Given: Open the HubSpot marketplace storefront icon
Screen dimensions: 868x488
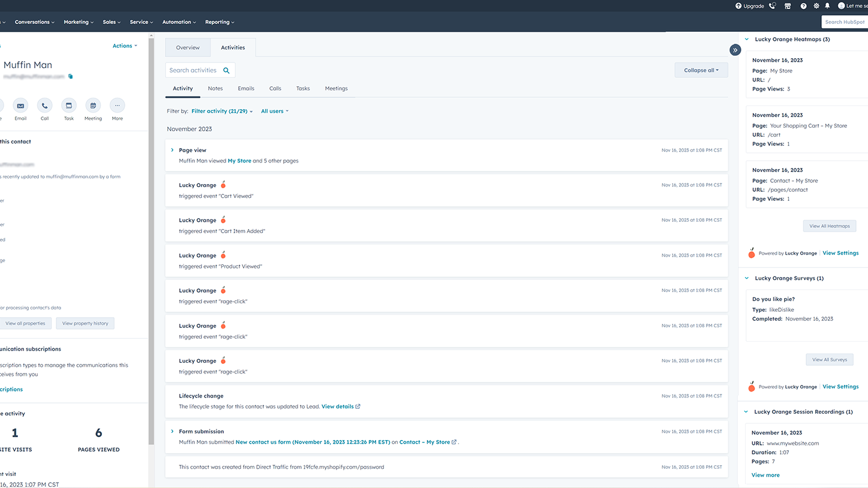Looking at the screenshot, I should pos(788,6).
